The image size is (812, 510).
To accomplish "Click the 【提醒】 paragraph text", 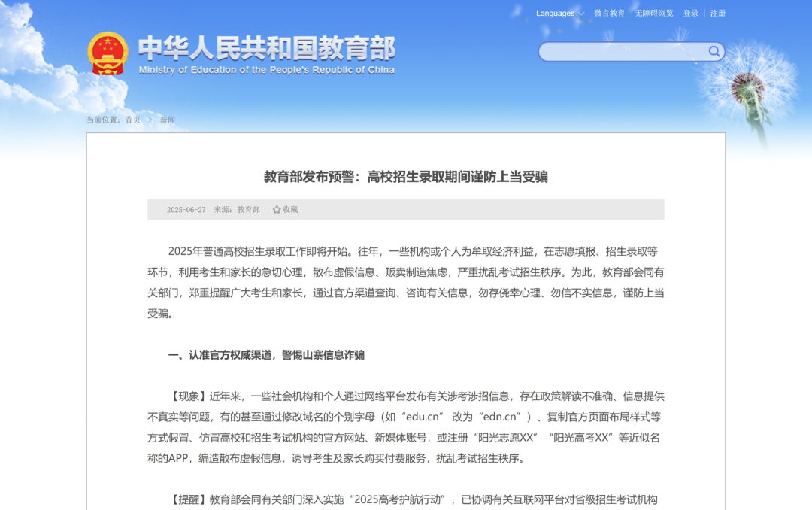I will pos(405,499).
